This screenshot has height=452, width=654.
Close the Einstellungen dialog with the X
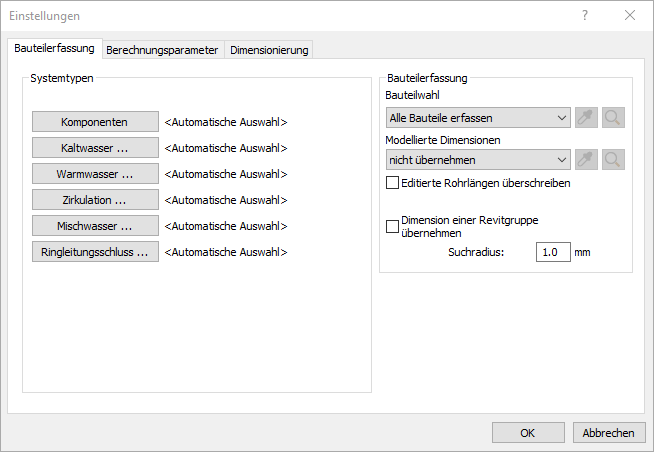pos(630,15)
